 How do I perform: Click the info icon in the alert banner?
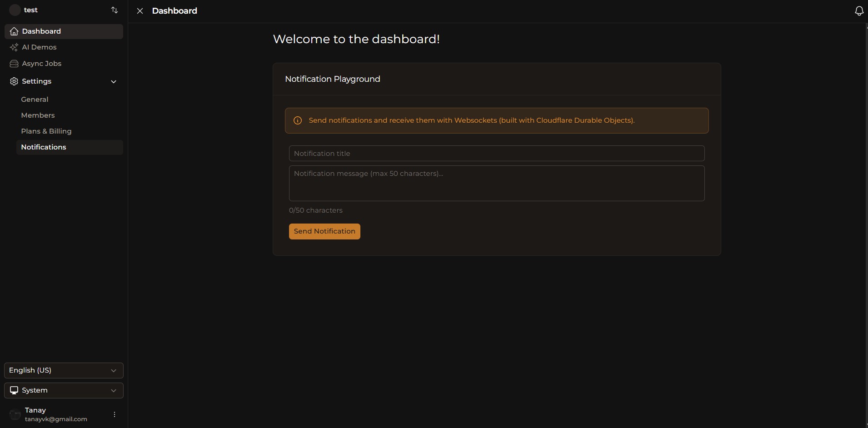[298, 120]
